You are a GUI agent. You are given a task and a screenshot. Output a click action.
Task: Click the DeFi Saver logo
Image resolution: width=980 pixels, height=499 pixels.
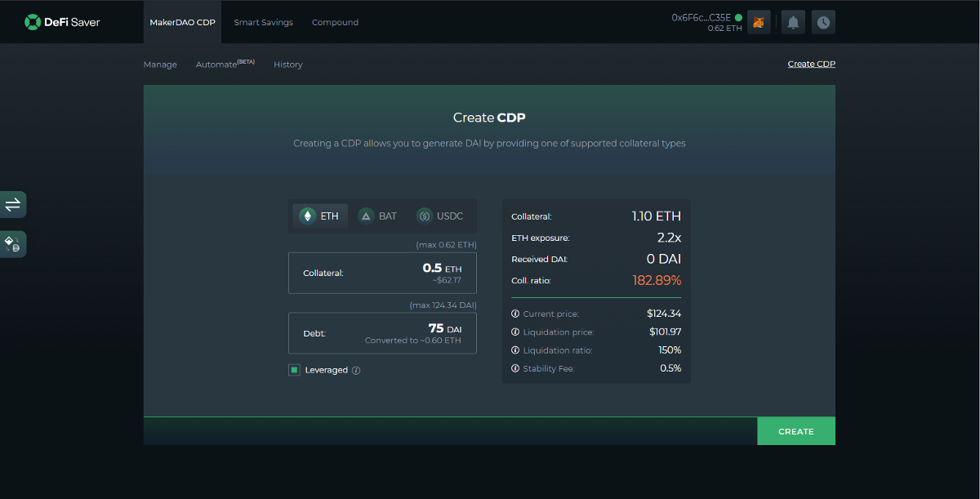pyautogui.click(x=62, y=22)
